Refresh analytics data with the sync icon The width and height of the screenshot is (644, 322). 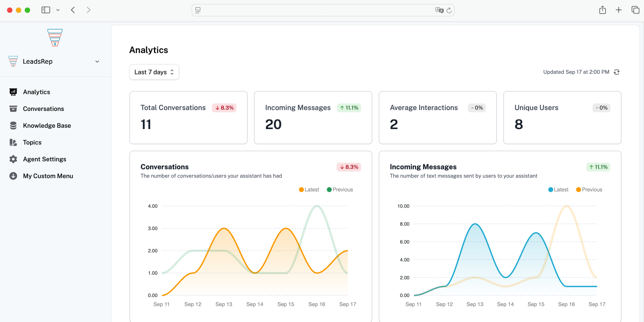point(617,72)
